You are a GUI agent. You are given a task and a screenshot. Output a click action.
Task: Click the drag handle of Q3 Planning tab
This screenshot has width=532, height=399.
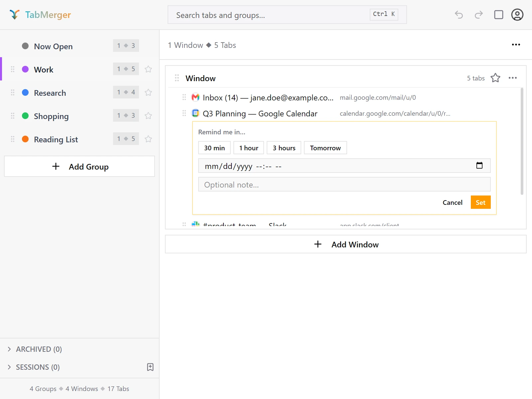[184, 113]
